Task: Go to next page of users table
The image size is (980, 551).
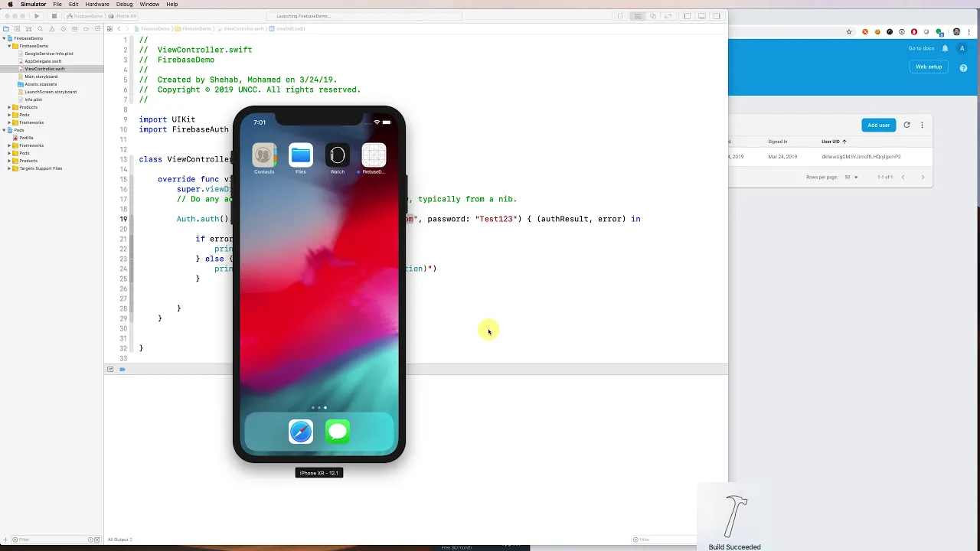Action: pyautogui.click(x=923, y=177)
